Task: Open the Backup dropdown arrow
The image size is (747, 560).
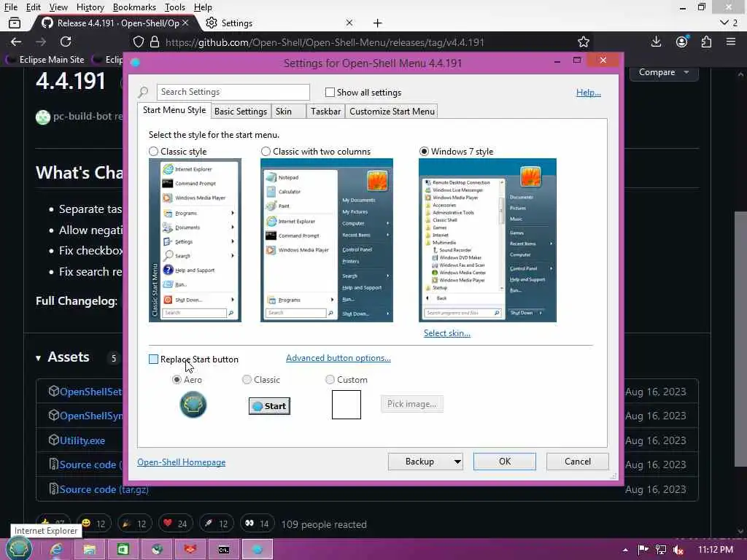Action: pos(457,462)
